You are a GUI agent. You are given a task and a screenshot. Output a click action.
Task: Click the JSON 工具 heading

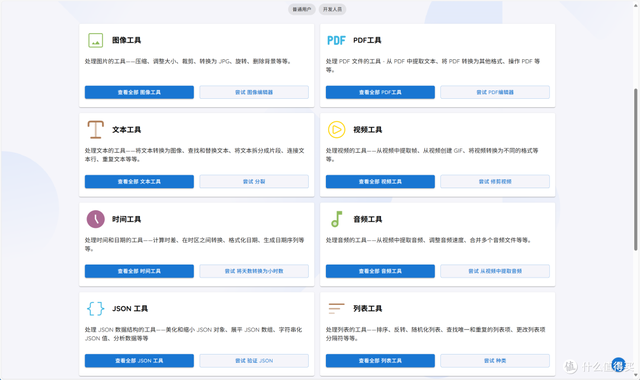(x=130, y=309)
